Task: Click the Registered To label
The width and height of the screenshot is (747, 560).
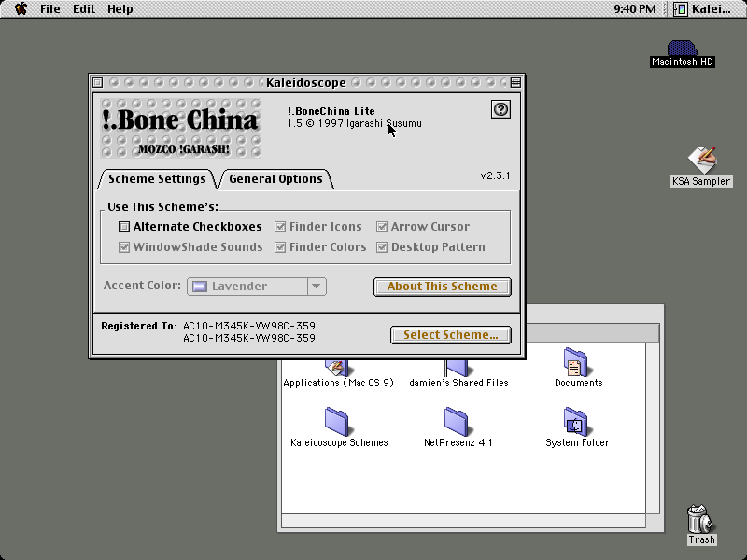Action: [x=138, y=326]
